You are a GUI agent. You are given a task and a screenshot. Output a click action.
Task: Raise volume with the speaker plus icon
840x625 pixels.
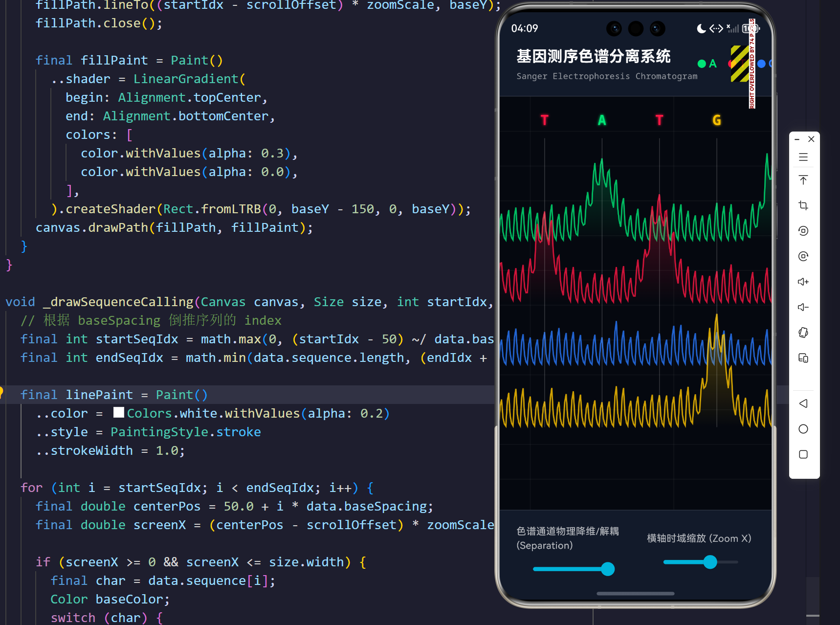tap(803, 282)
